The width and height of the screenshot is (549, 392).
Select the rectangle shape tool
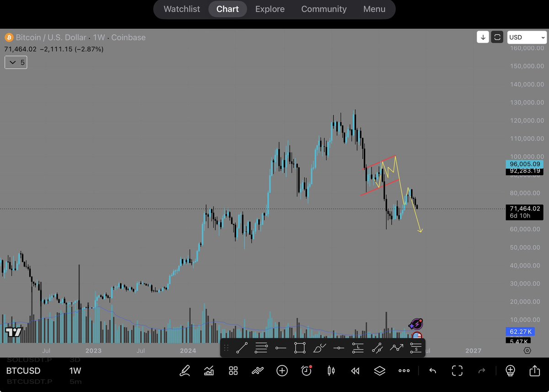(x=300, y=348)
